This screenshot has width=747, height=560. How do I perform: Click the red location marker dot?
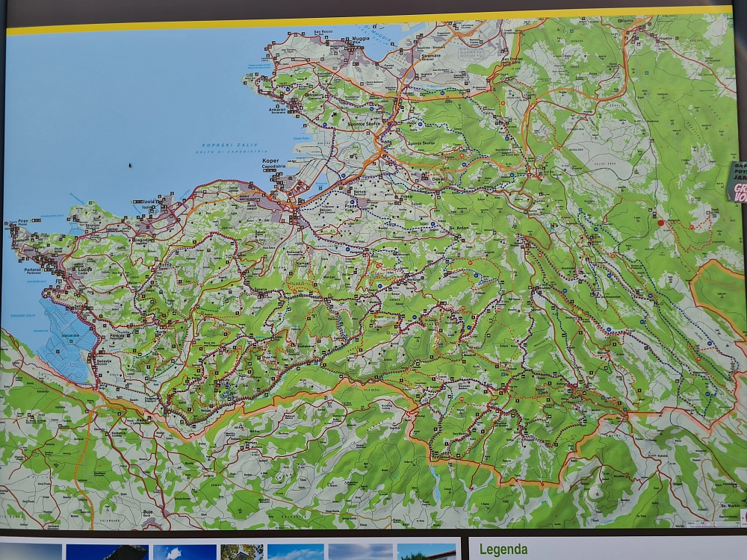click(x=660, y=223)
